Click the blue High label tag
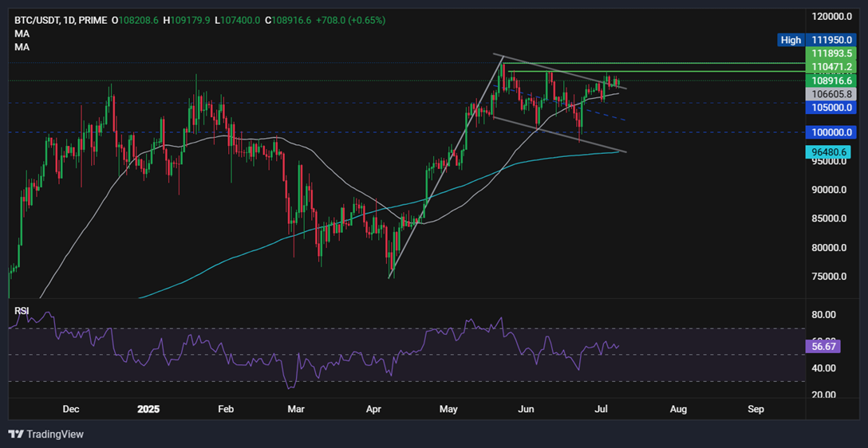Screen dimensions: 868x448 (790, 40)
